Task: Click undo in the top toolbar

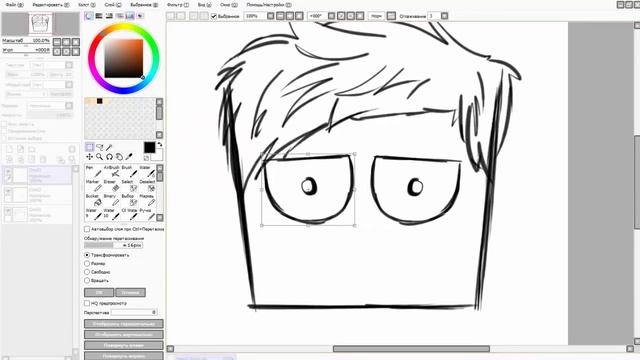Action: (171, 16)
